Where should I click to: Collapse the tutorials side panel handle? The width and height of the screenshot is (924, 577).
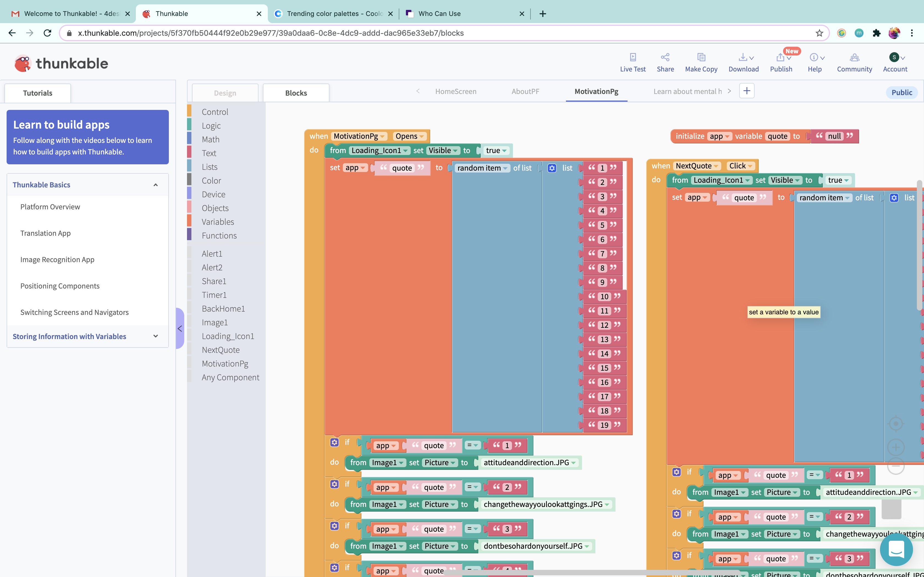[180, 329]
